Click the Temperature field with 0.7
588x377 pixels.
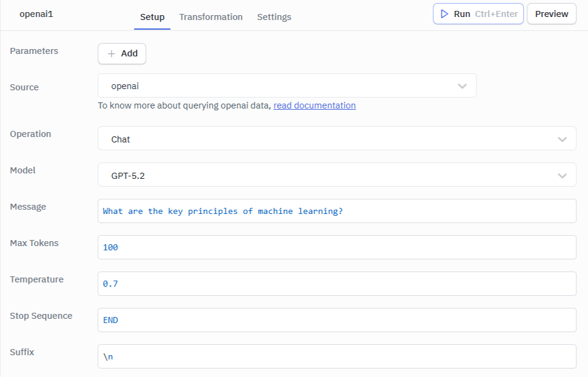337,284
